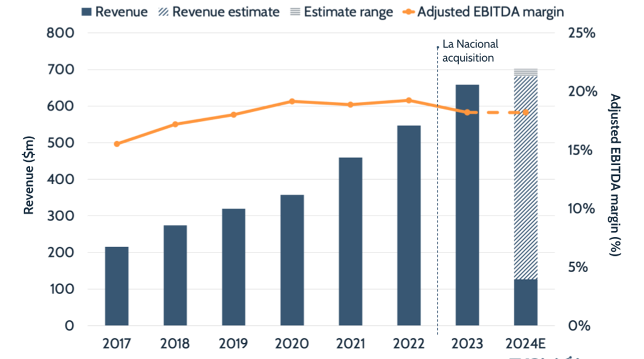Screen dimensions: 644x359
Task: Click the gray estimate range cap on 2024E
Action: [525, 72]
